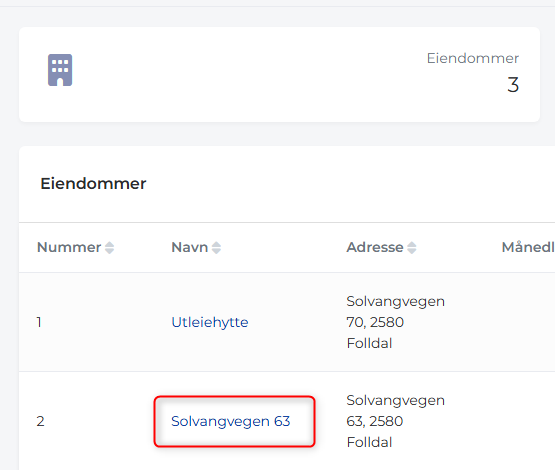Click row number 2 cell

(40, 421)
